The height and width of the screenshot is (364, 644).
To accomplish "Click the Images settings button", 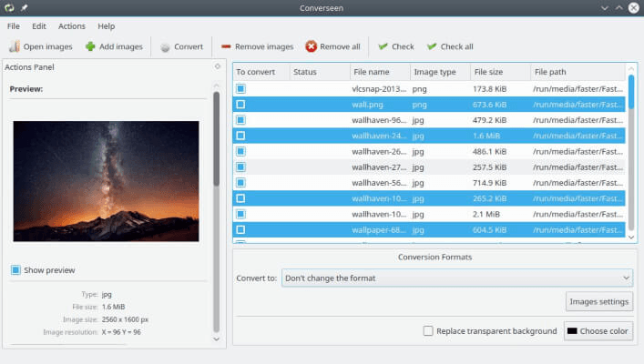I will point(598,301).
